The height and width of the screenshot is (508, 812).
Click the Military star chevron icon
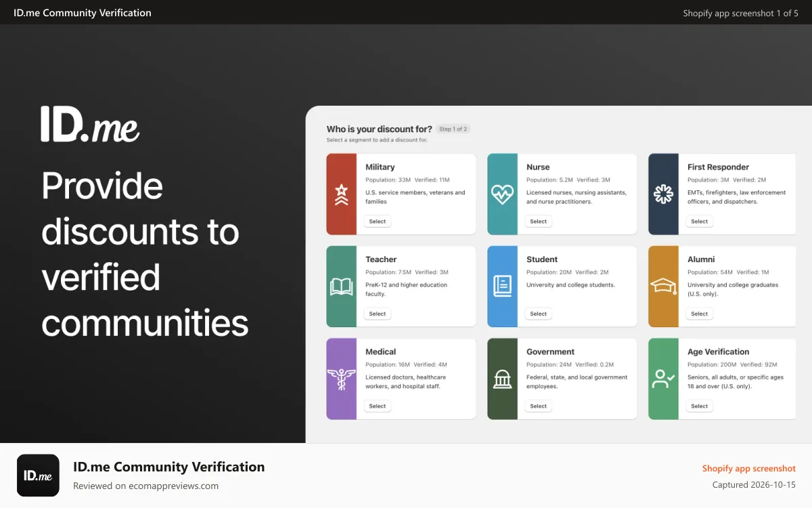click(342, 194)
